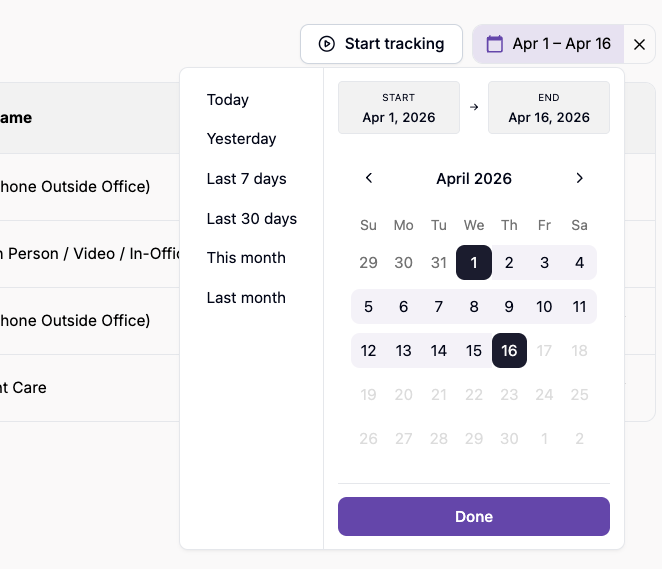Select April 16 in the calendar

point(509,351)
